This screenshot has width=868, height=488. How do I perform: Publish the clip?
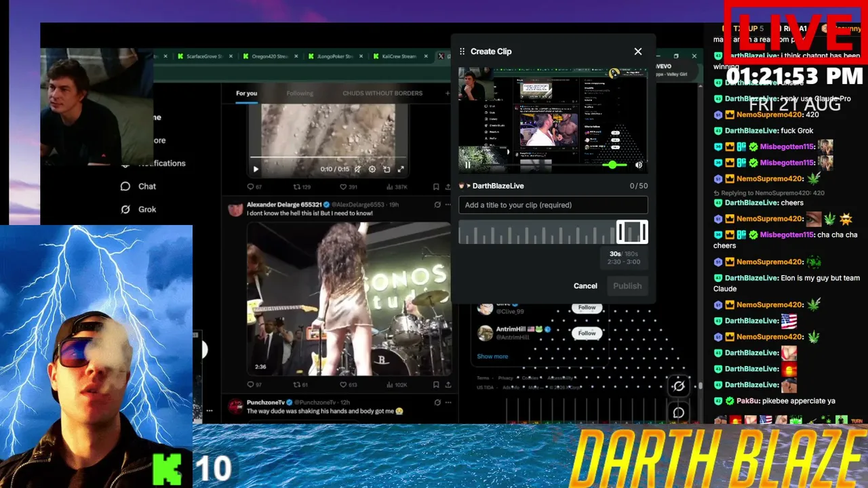[x=627, y=286]
